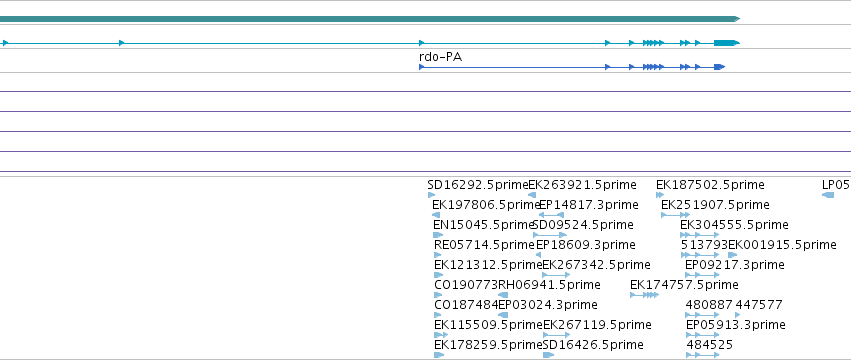Select the thick teal gene bar
This screenshot has width=851, height=360.
coord(370,19)
